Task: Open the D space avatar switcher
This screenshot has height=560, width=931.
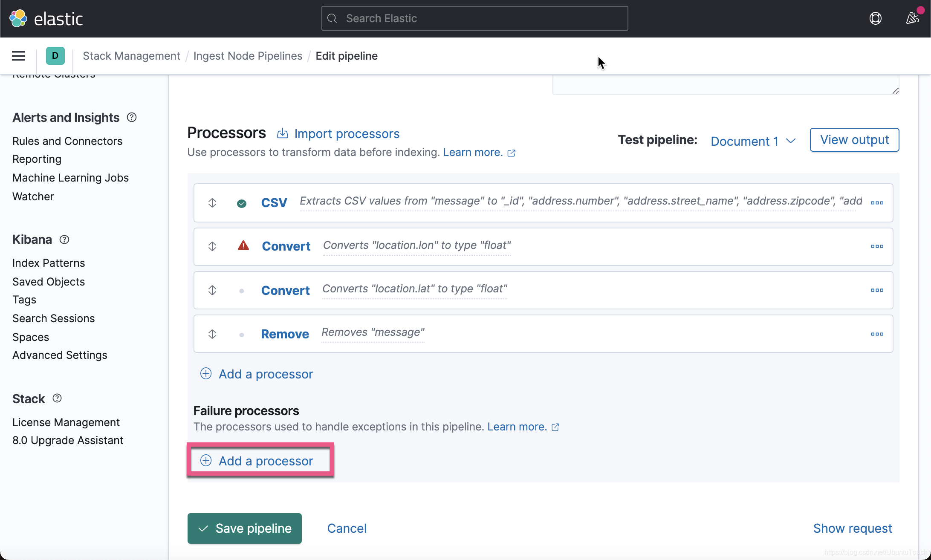Action: click(55, 55)
